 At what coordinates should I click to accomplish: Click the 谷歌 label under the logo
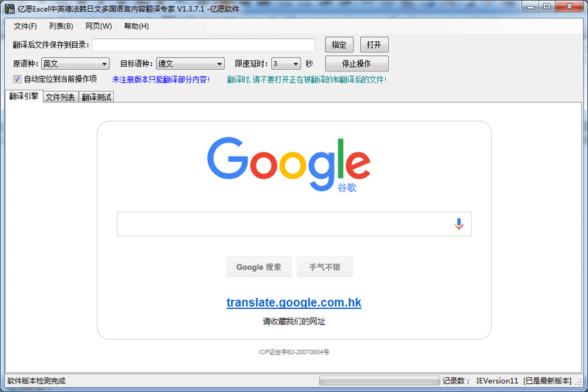347,188
